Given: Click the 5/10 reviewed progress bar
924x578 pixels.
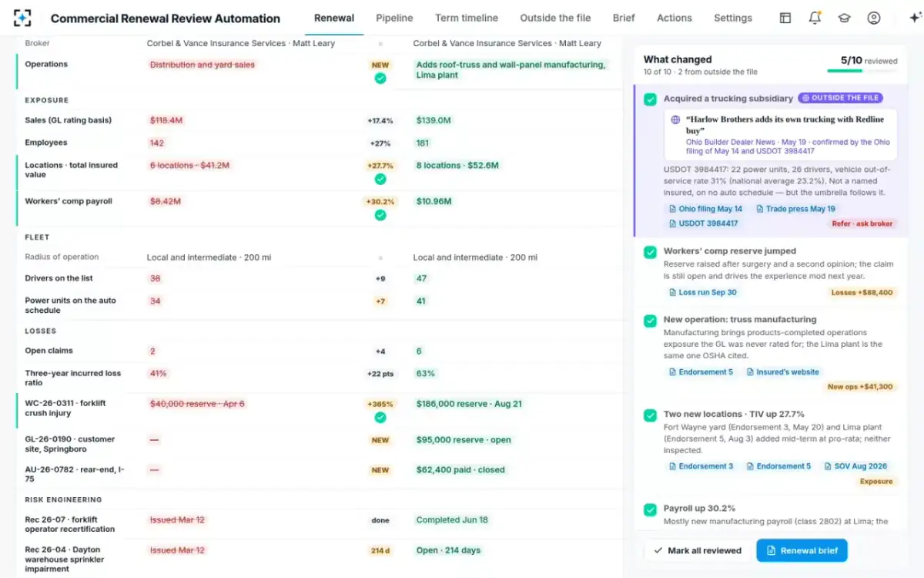Looking at the screenshot, I should tap(862, 71).
